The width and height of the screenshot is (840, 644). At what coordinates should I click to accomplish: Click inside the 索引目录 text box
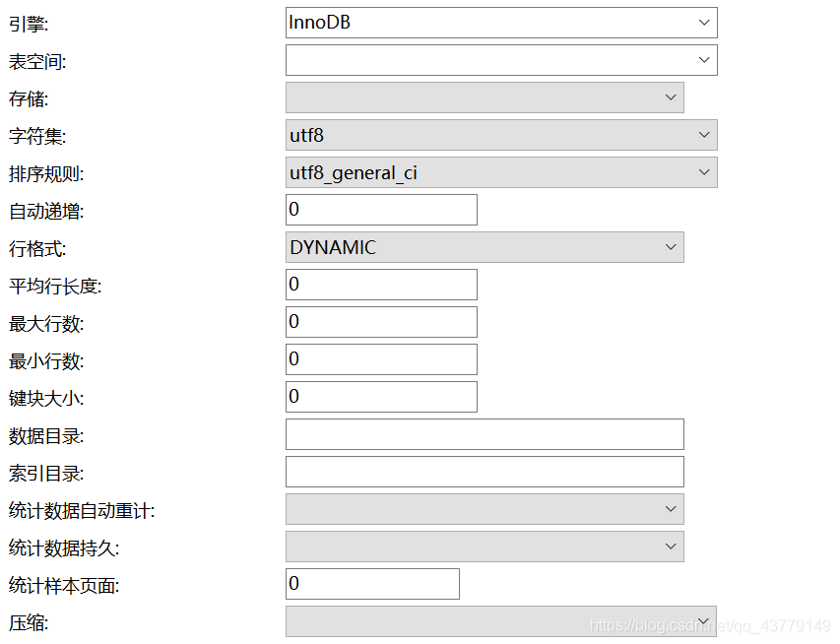[483, 472]
